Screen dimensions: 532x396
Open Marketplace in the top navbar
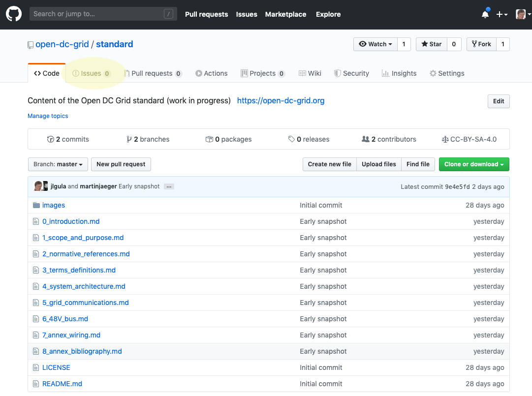coord(285,14)
